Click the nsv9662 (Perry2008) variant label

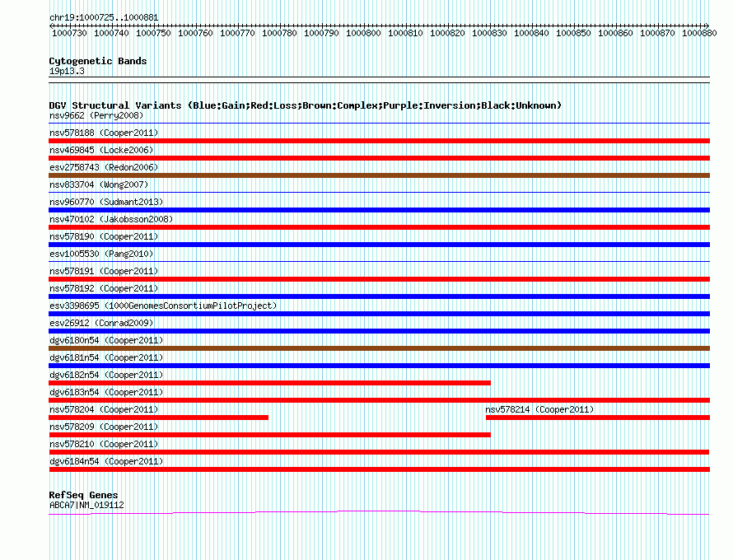[x=96, y=115]
